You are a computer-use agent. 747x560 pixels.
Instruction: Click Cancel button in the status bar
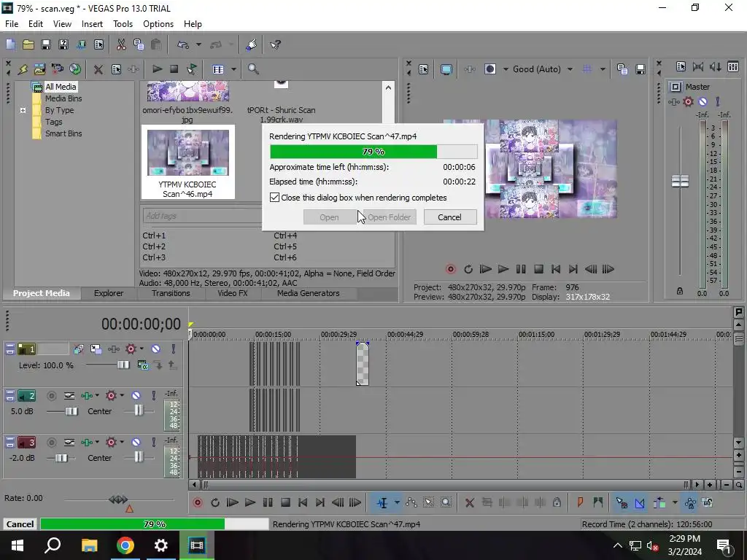20,524
